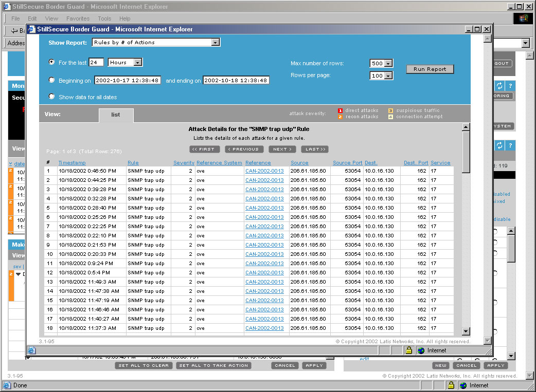Click IE page icon in popup status bar
Viewport: 536px width, 392px height.
point(31,350)
